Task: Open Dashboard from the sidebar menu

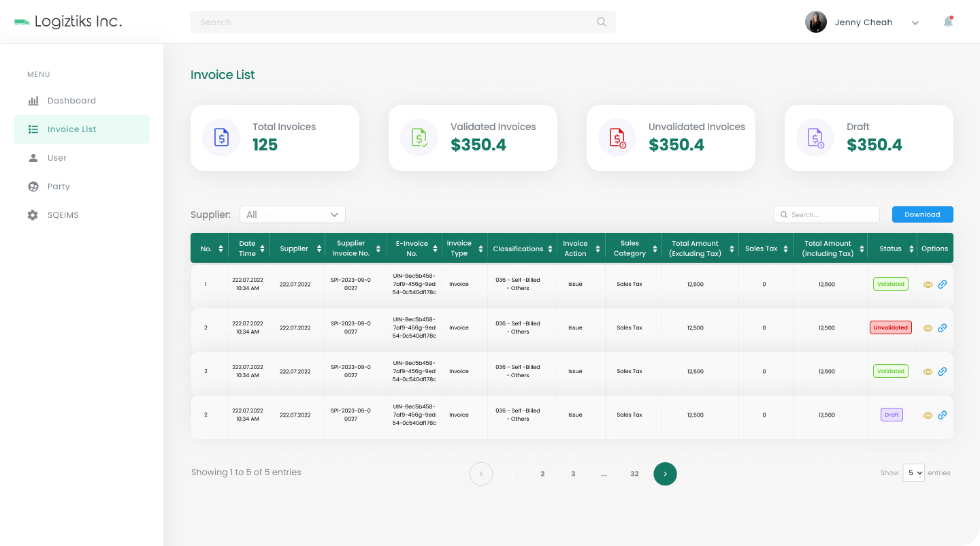Action: (x=71, y=101)
